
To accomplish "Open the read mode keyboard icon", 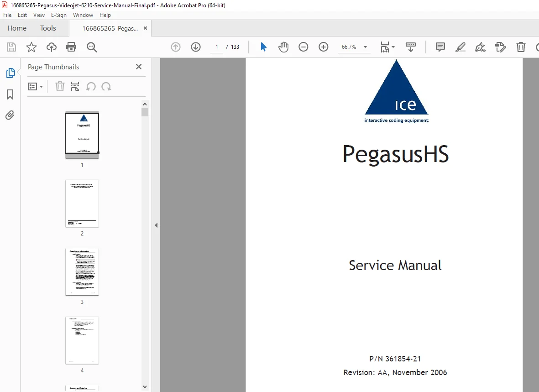I will 410,47.
